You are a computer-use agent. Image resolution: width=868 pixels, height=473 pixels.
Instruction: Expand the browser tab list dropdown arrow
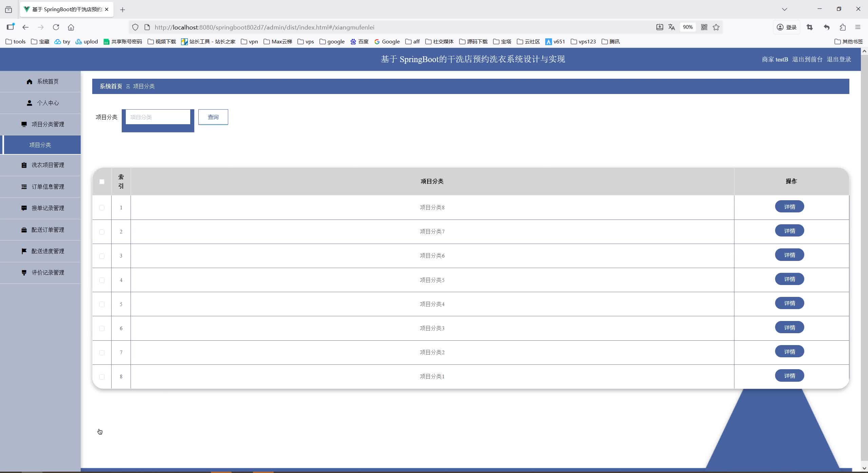[784, 9]
